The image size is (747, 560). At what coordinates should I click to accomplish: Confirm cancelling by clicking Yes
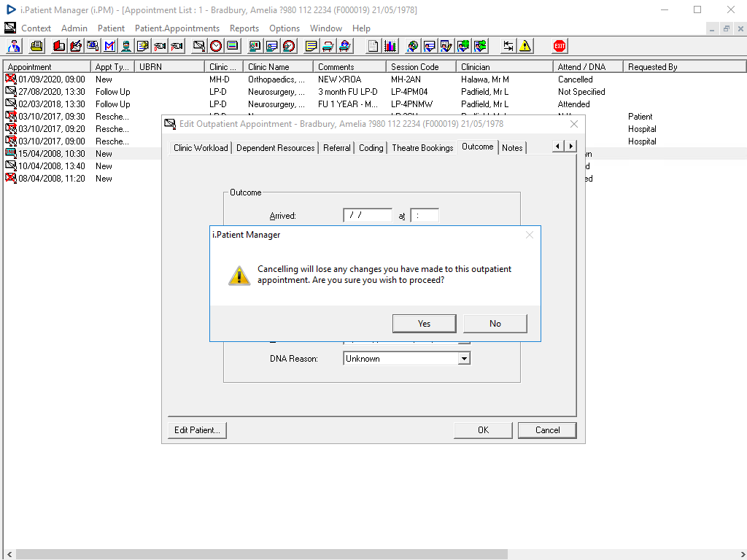(424, 324)
